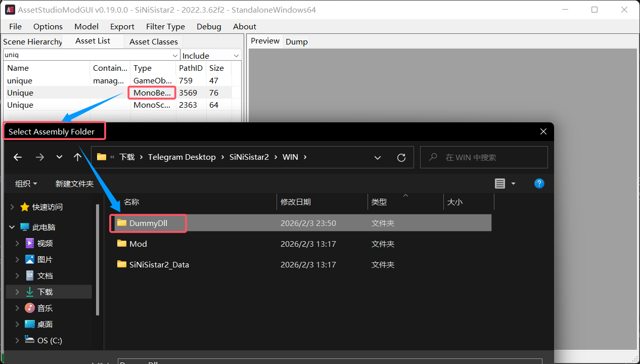Open the Organize menu button
Image resolution: width=640 pixels, height=364 pixels.
(26, 184)
